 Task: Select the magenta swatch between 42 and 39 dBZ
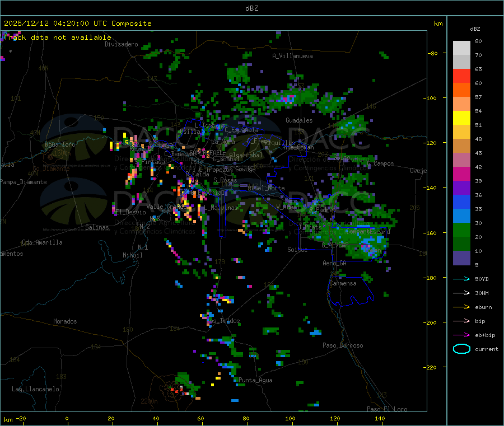coord(461,174)
